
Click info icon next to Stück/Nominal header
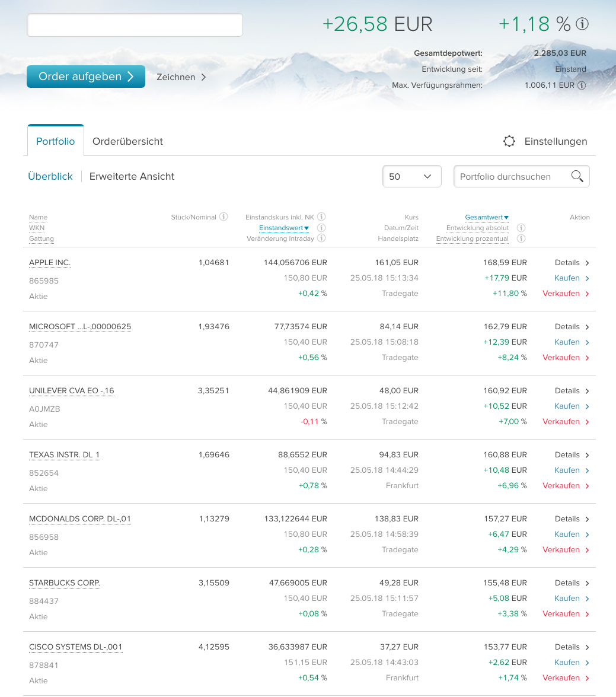click(x=224, y=217)
